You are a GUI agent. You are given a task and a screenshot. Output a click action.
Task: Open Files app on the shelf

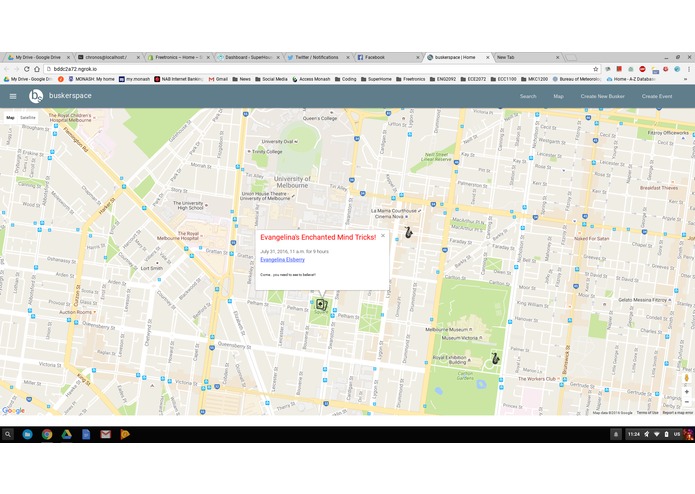click(x=27, y=435)
